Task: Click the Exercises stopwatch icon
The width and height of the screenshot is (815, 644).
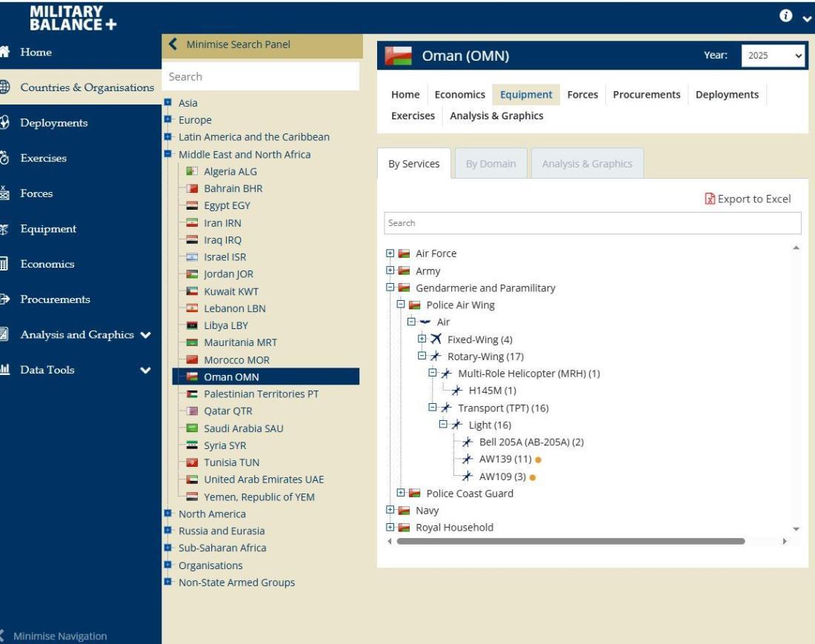Action: pos(4,158)
